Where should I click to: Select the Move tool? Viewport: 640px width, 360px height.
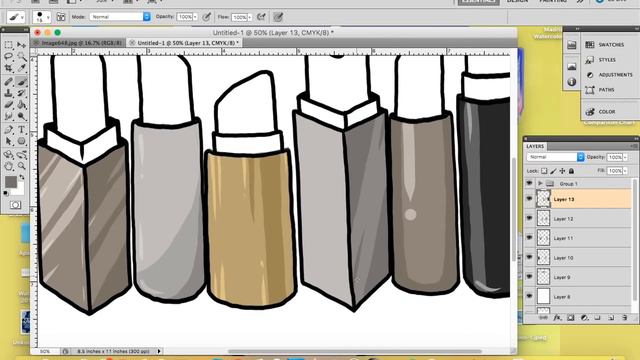pyautogui.click(x=22, y=45)
